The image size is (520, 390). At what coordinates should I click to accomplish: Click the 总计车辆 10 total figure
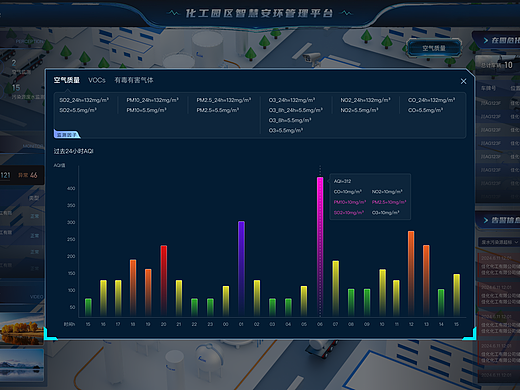tap(497, 65)
